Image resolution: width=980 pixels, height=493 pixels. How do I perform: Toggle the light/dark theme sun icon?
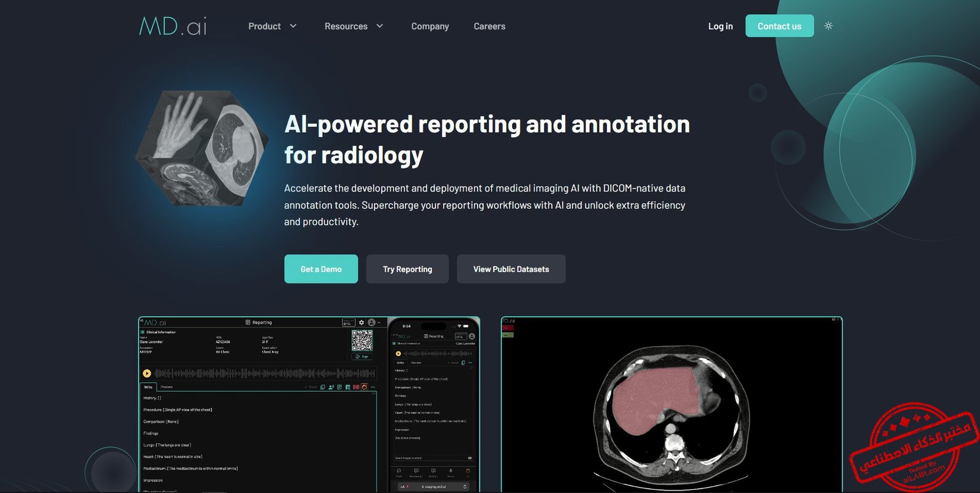tap(828, 26)
